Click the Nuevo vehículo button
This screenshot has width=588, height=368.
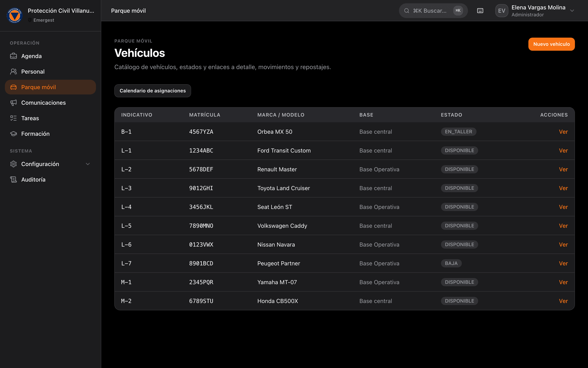[x=551, y=44]
